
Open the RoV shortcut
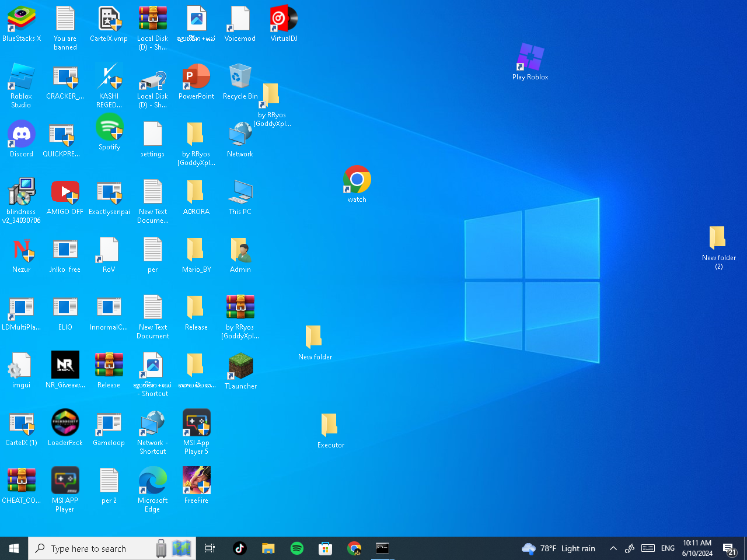(x=109, y=256)
